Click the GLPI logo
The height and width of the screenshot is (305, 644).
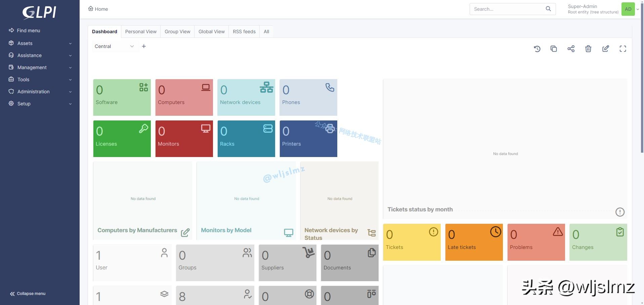(x=39, y=13)
